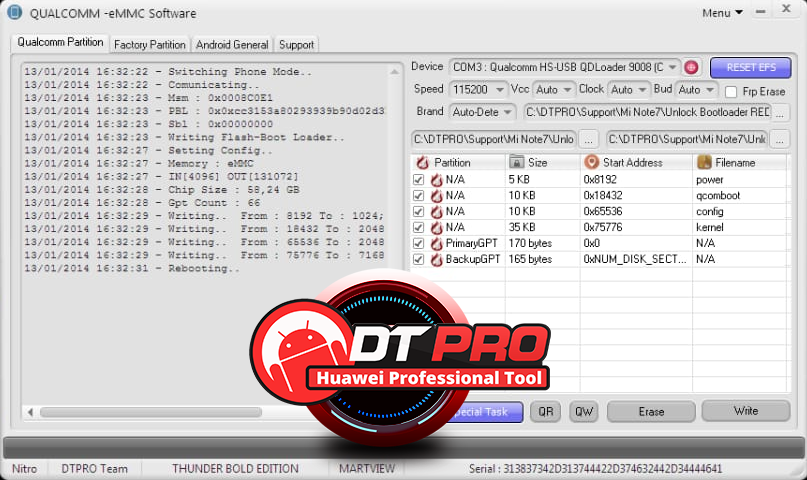Click THUNDER BOLD EDITION in status bar
The height and width of the screenshot is (480, 807).
tap(235, 469)
